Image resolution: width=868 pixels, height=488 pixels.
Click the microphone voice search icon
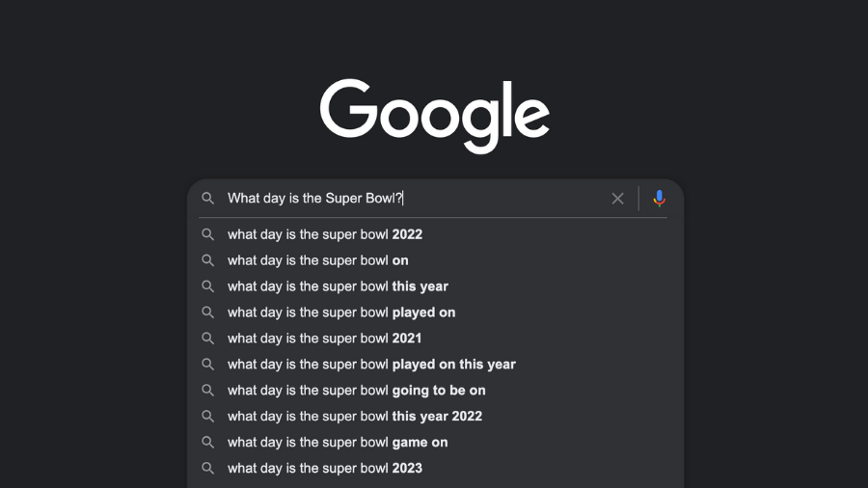click(659, 199)
